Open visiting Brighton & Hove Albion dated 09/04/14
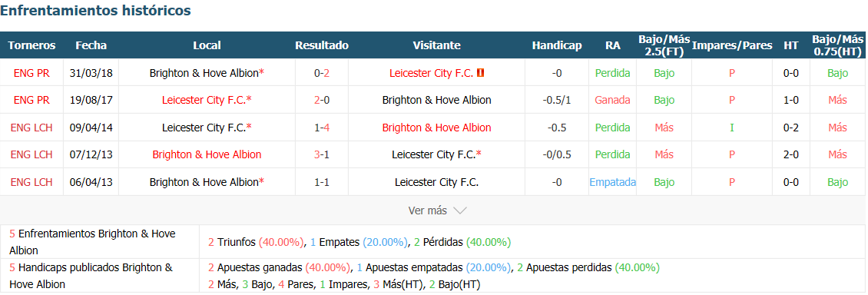 tap(437, 128)
